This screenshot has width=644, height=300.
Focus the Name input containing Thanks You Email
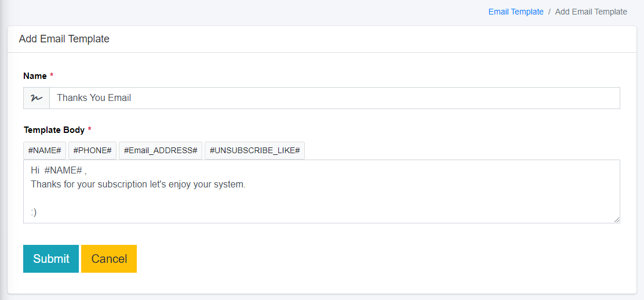click(x=334, y=98)
